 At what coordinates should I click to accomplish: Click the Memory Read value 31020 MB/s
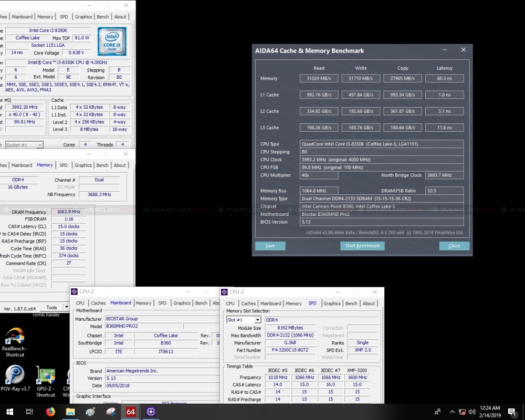point(319,78)
